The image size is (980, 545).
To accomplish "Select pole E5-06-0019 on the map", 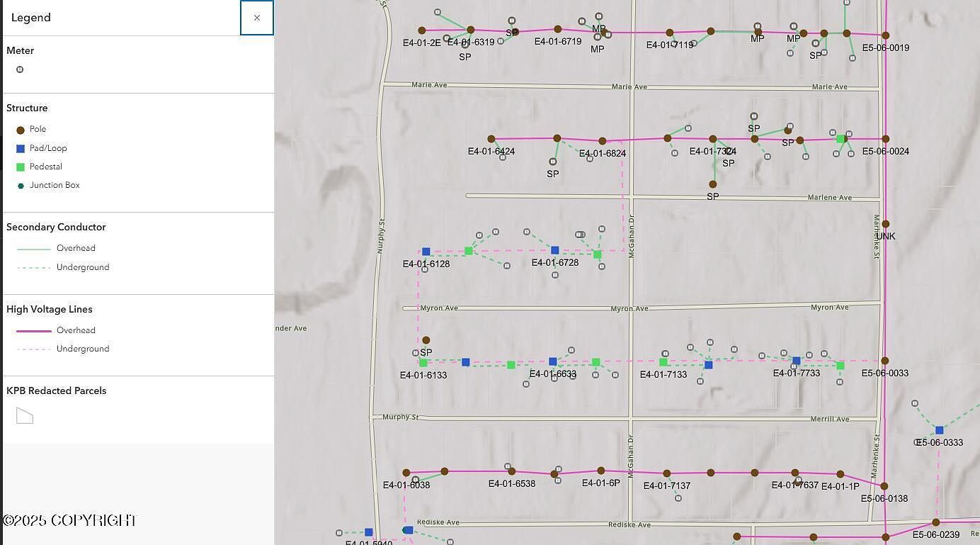I will coord(885,35).
